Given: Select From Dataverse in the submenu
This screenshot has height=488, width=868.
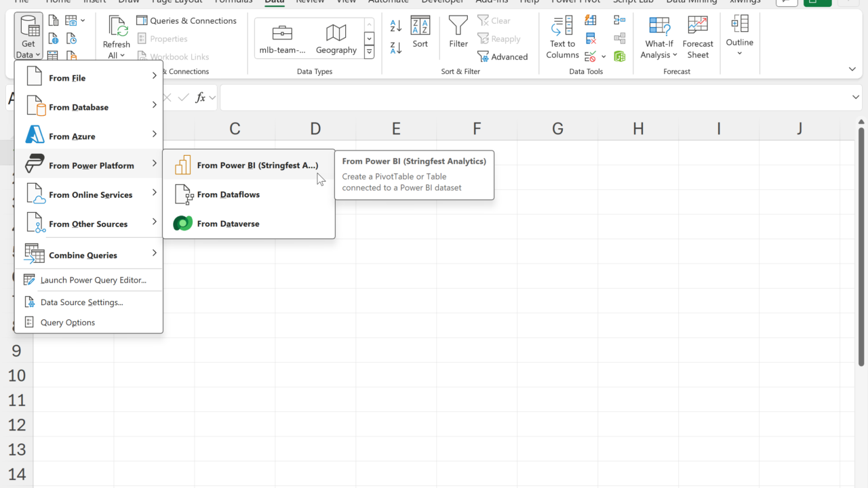Looking at the screenshot, I should [228, 224].
